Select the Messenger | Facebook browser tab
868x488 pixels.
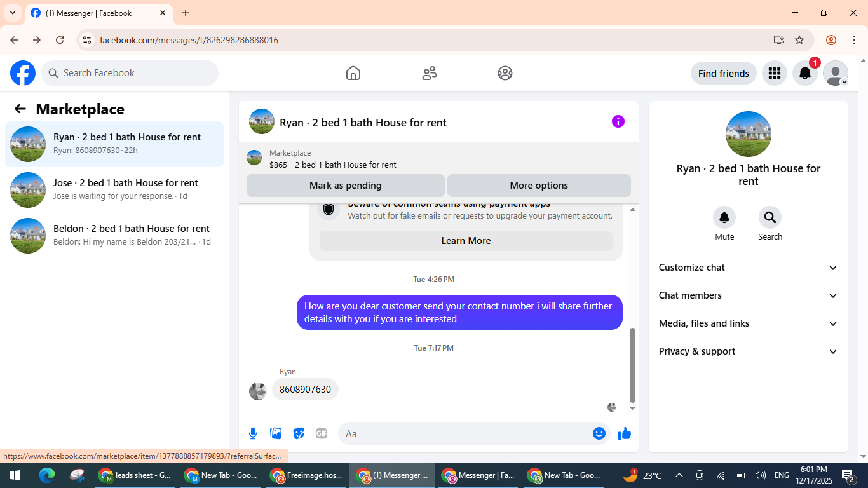[98, 13]
